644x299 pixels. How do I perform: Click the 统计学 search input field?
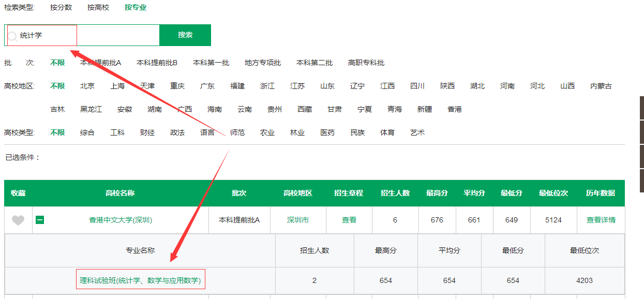(x=82, y=35)
